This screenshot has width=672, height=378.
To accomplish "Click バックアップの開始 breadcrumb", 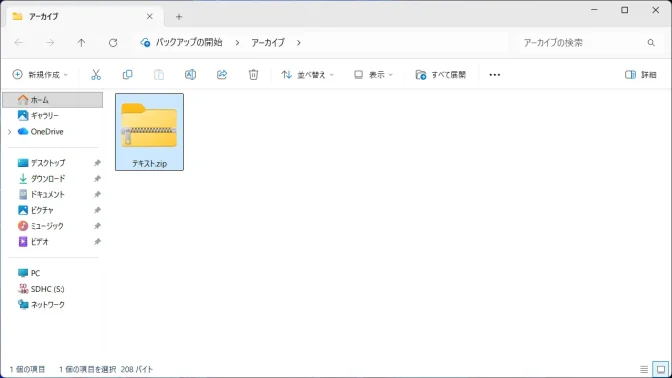I will (x=189, y=42).
